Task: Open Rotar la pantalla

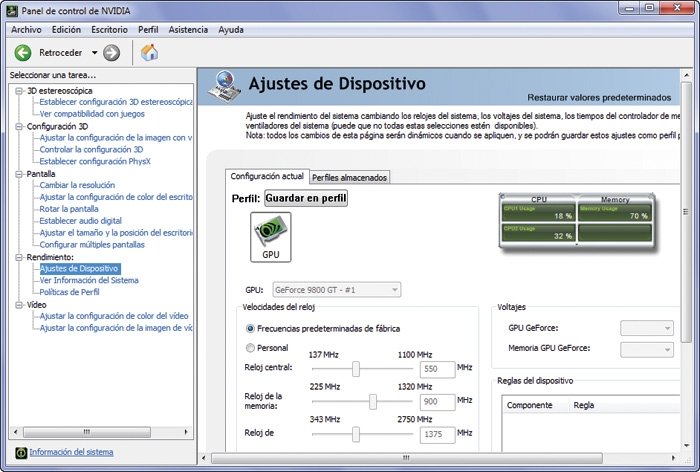Action: [x=69, y=209]
